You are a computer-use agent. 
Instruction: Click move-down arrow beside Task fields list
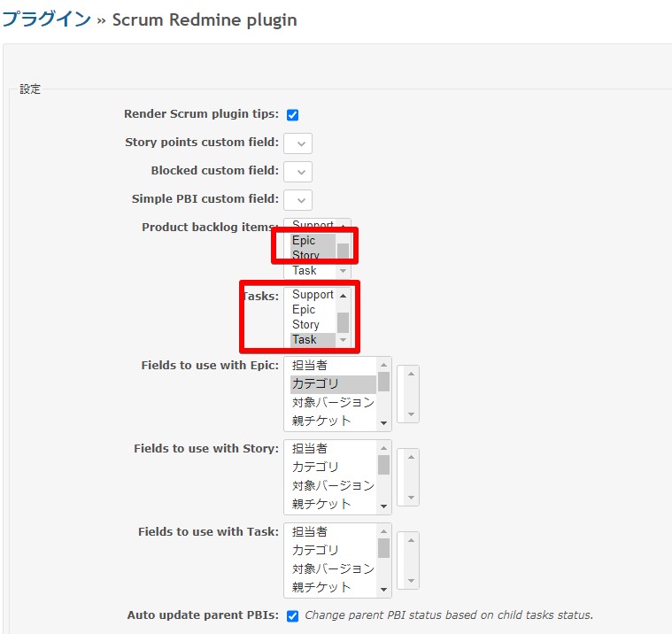click(x=411, y=581)
